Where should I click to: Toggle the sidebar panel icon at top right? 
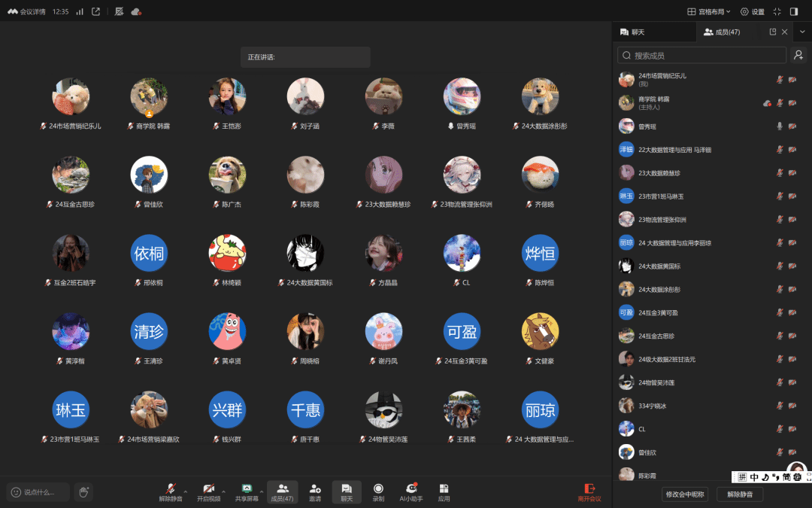coord(794,11)
